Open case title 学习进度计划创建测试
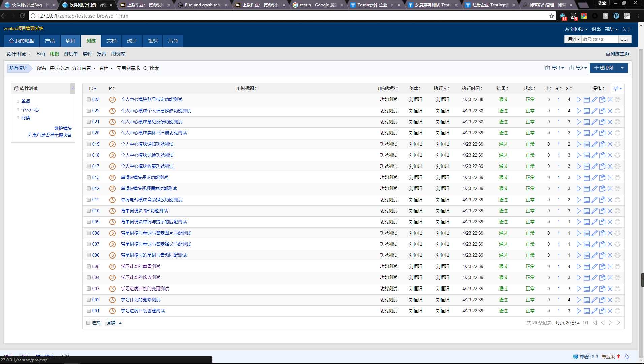The image size is (644, 364). [143, 311]
